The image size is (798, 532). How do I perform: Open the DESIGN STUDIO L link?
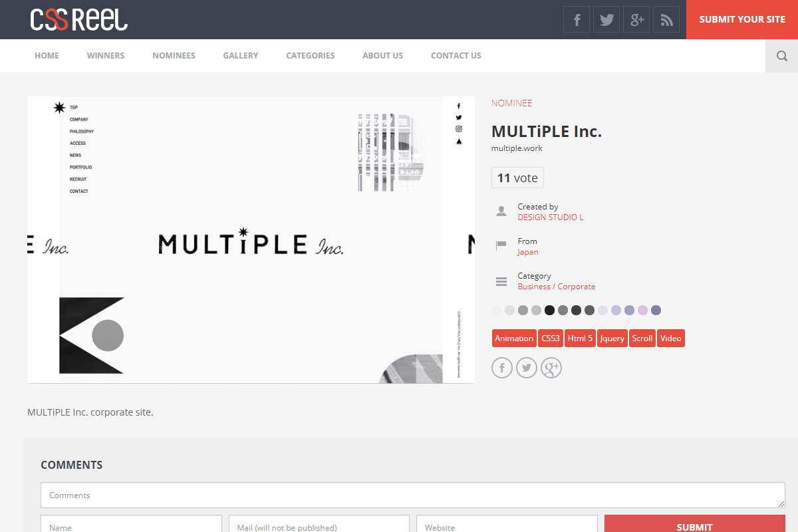pyautogui.click(x=551, y=217)
